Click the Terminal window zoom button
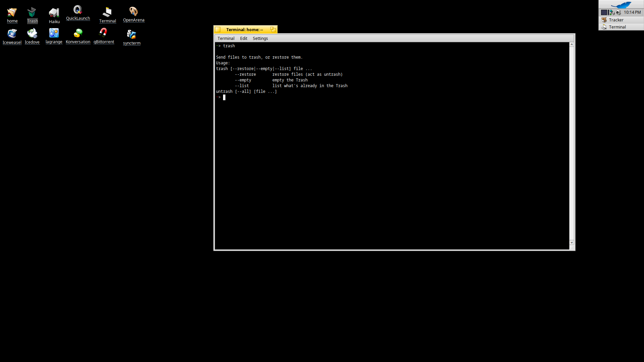The image size is (644, 362). click(x=273, y=29)
